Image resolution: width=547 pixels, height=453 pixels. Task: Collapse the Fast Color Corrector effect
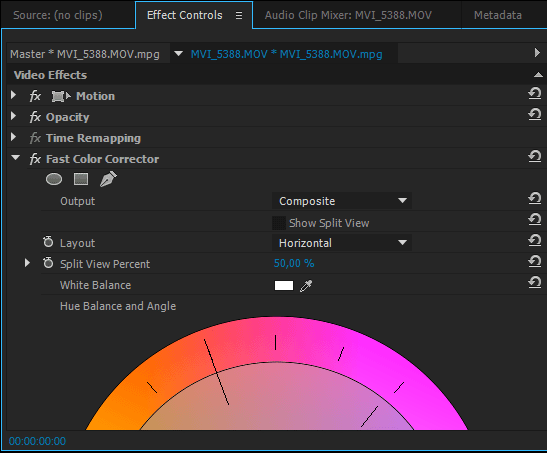(15, 158)
